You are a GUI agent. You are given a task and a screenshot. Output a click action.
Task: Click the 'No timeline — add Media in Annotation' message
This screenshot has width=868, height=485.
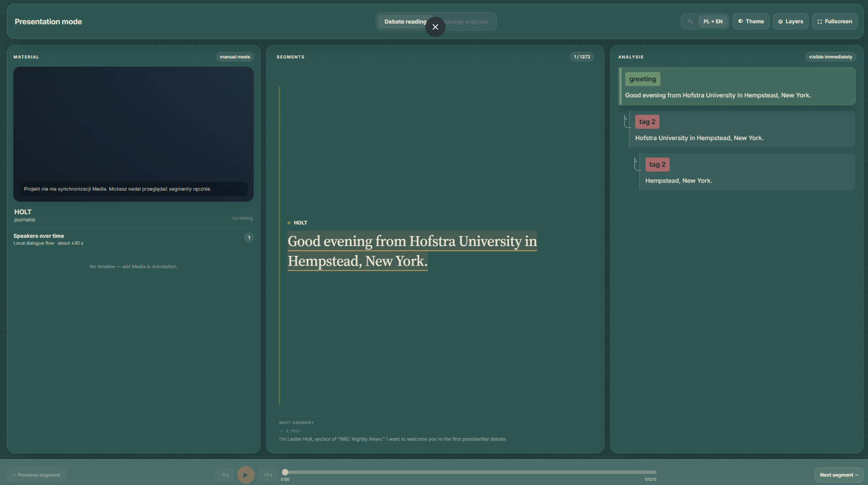(134, 266)
